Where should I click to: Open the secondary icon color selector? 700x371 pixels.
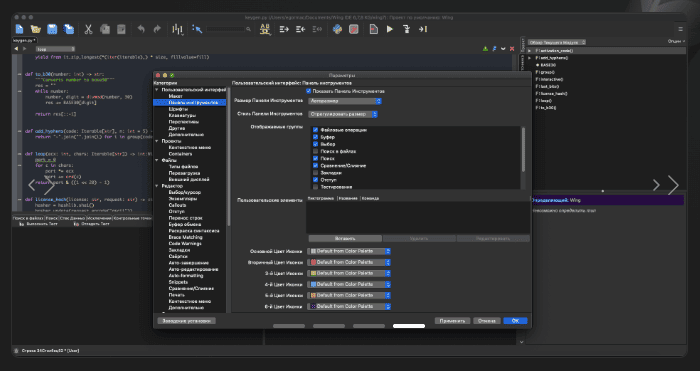pos(350,263)
